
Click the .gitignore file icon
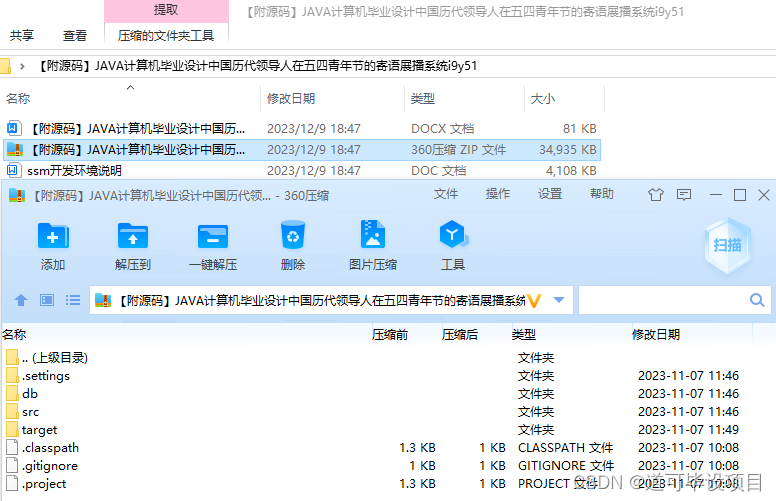coord(12,465)
